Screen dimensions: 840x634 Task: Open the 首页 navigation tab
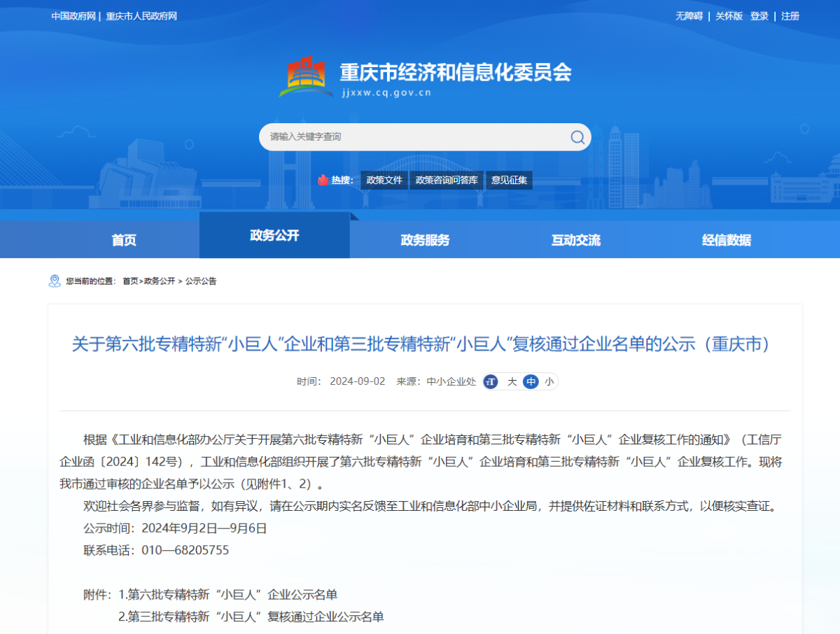click(124, 240)
